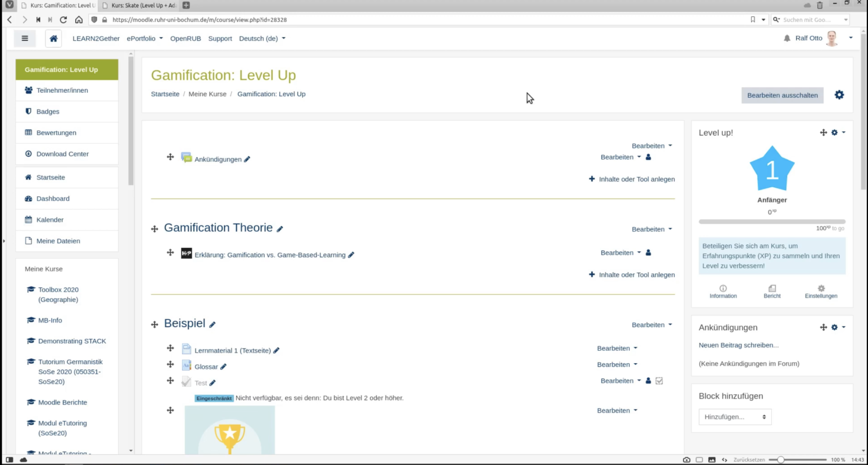Click the group mode icon for Ankündigungen
The image size is (868, 465).
click(648, 157)
